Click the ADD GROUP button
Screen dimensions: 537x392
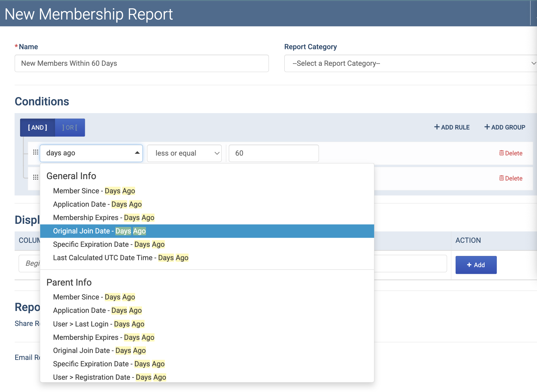505,127
